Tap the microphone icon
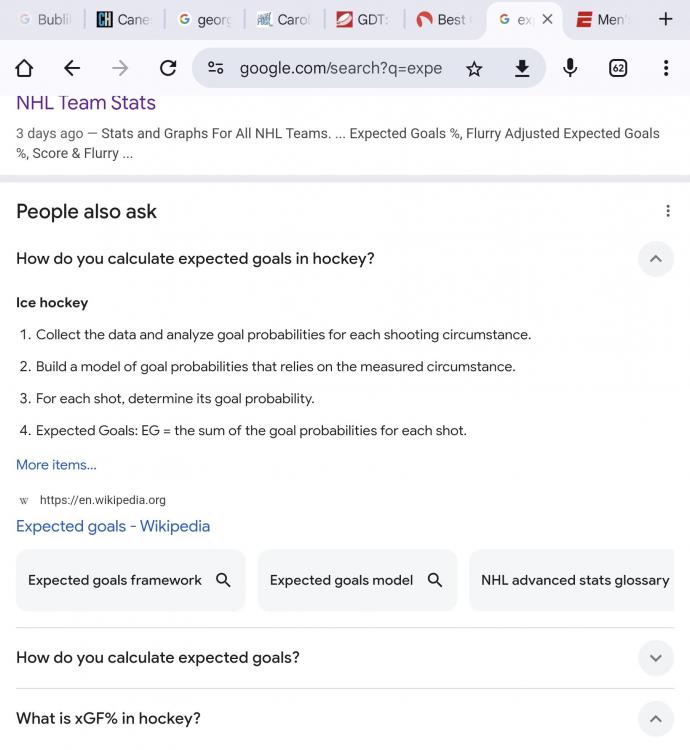Screen dimensions: 690x750 (570, 68)
